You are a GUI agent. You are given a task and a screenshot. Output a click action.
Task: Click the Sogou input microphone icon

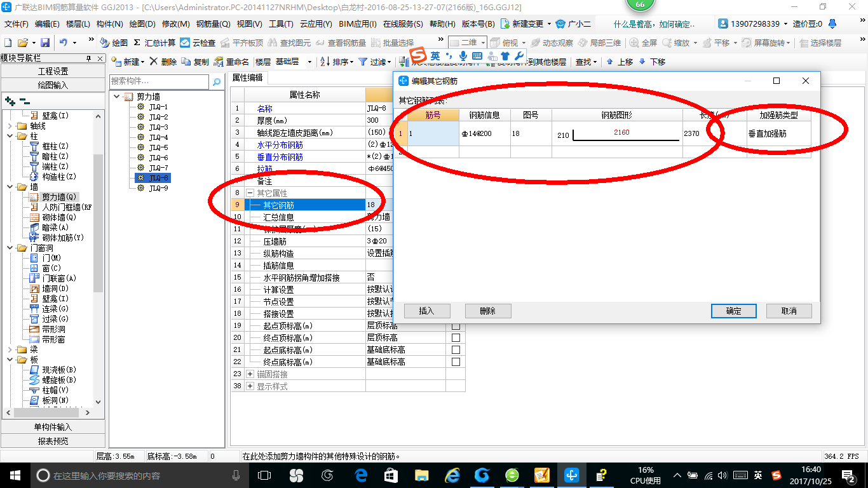(x=463, y=57)
